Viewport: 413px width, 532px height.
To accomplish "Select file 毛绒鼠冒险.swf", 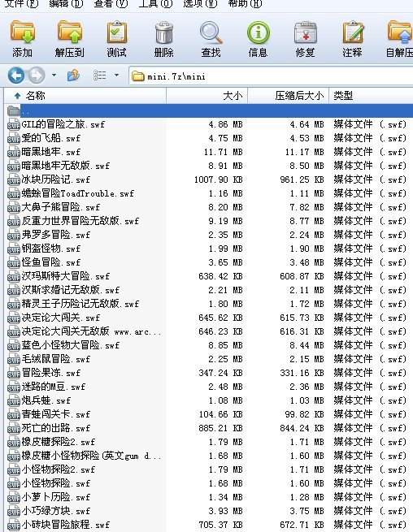I will (56, 359).
